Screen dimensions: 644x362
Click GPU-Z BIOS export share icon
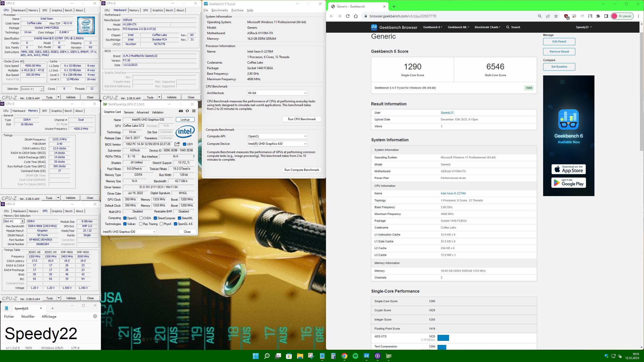(x=177, y=144)
